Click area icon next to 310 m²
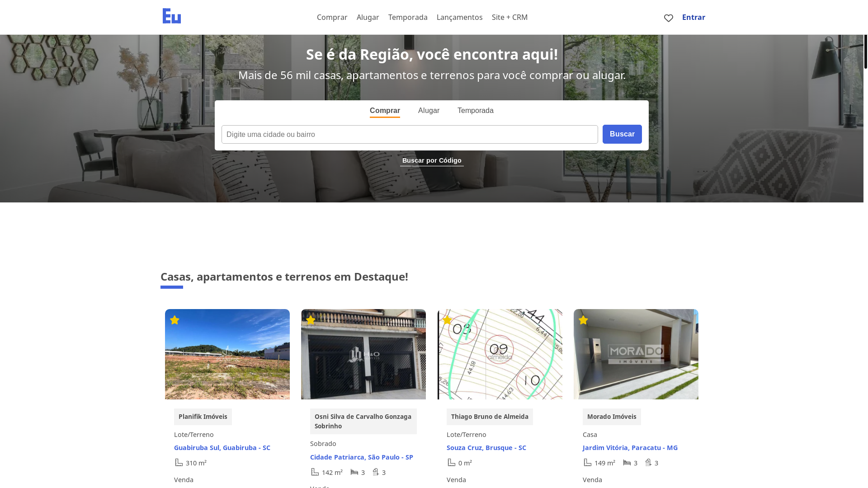The image size is (868, 488). (179, 462)
